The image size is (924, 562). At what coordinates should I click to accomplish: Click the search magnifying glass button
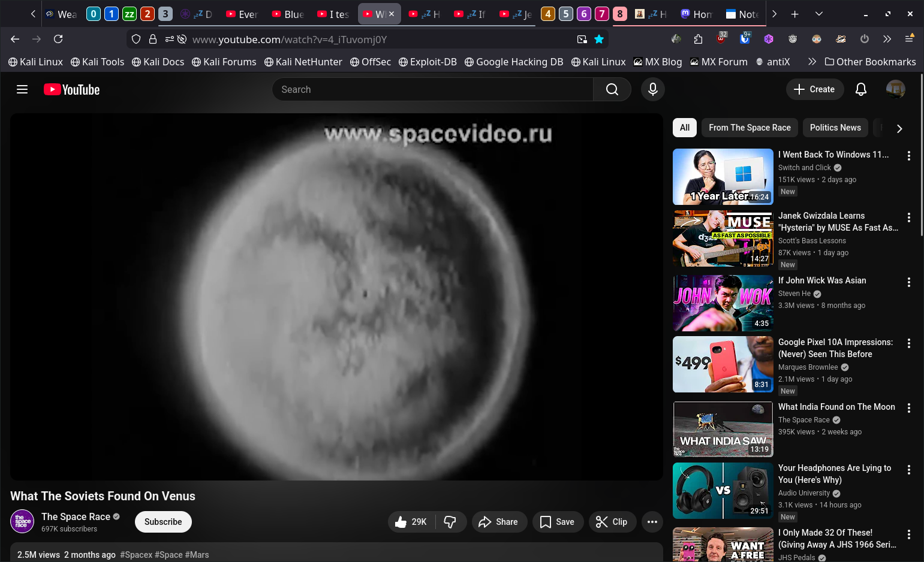[612, 89]
